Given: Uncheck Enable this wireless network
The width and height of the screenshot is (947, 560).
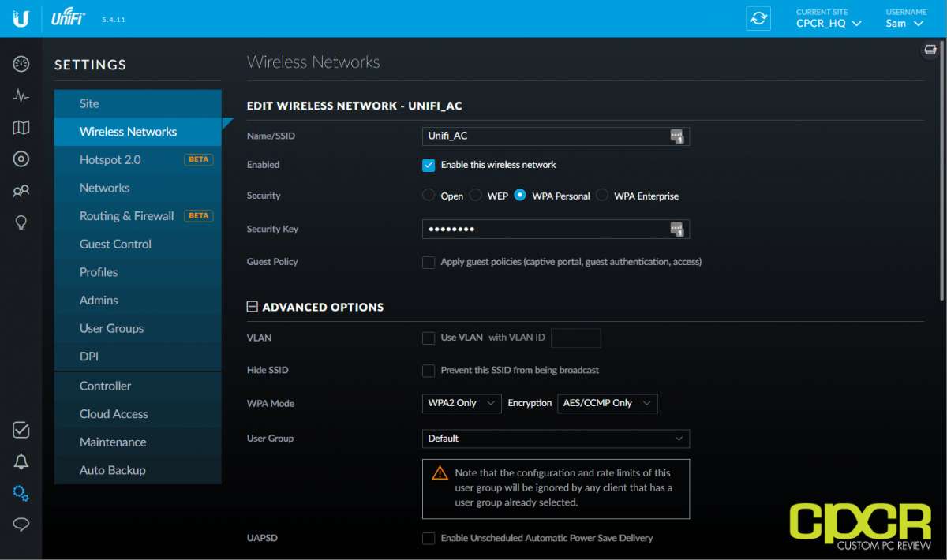Looking at the screenshot, I should point(429,165).
